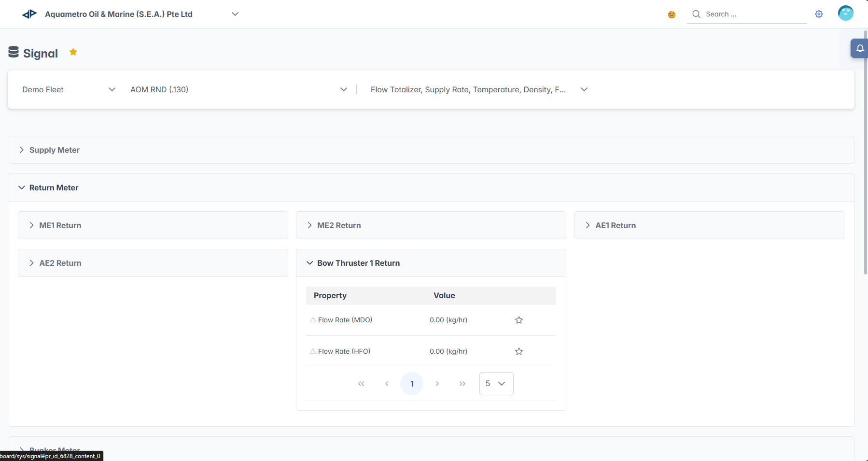Expand the ME1 Return panel

tap(60, 225)
